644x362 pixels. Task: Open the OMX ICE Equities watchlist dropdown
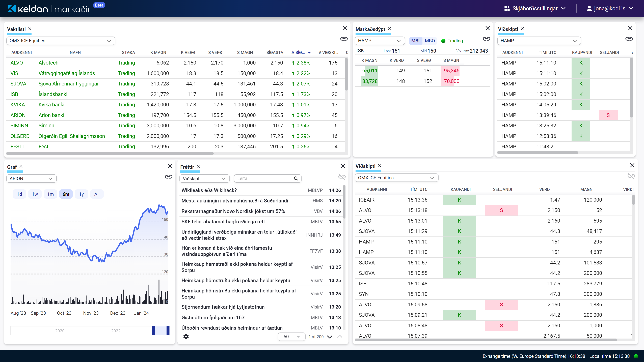tap(61, 41)
